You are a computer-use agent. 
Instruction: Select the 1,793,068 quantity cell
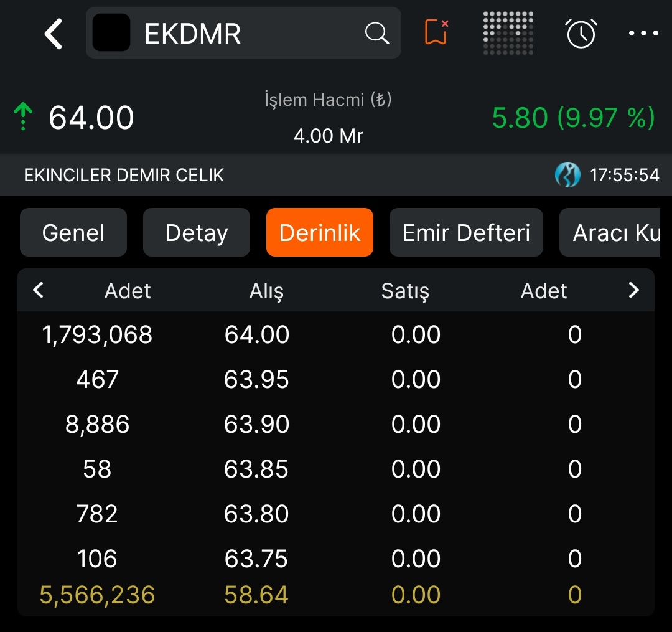coord(97,335)
